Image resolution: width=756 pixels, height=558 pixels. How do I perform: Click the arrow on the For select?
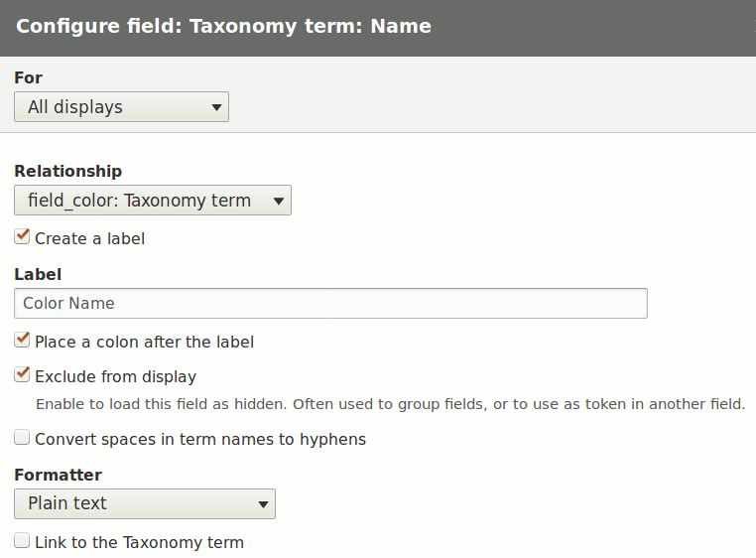click(216, 107)
